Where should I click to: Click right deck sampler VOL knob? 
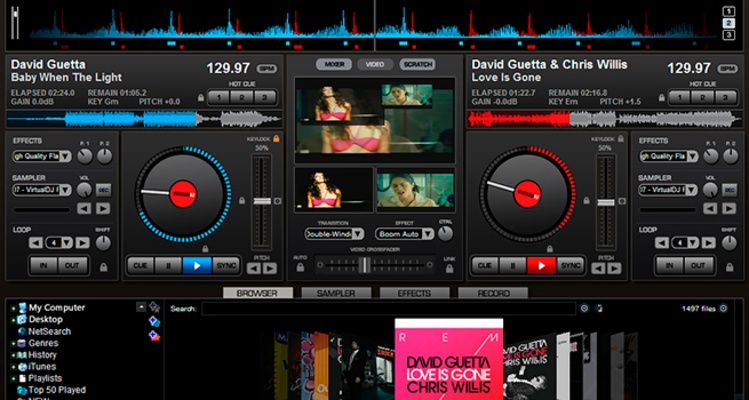pos(710,190)
